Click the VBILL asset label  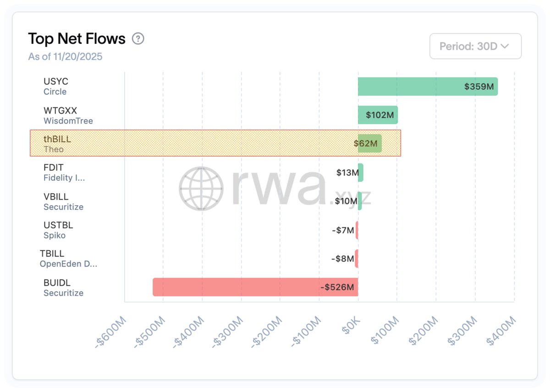click(56, 197)
